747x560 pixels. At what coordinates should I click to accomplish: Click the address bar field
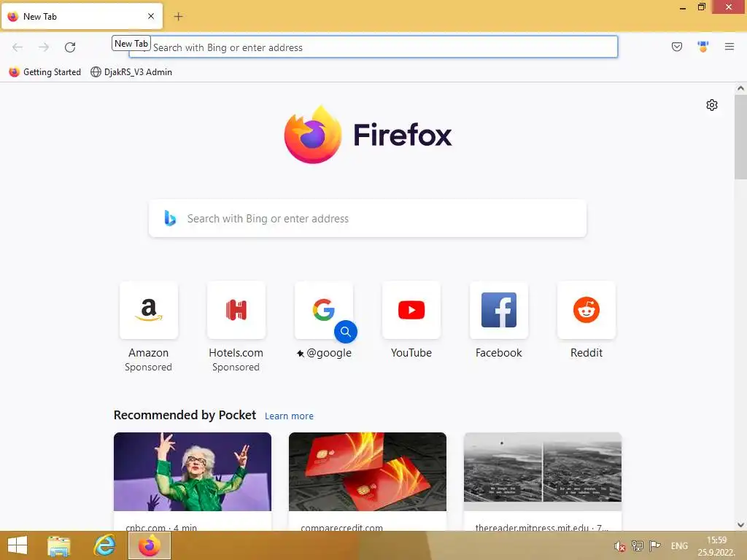point(373,47)
